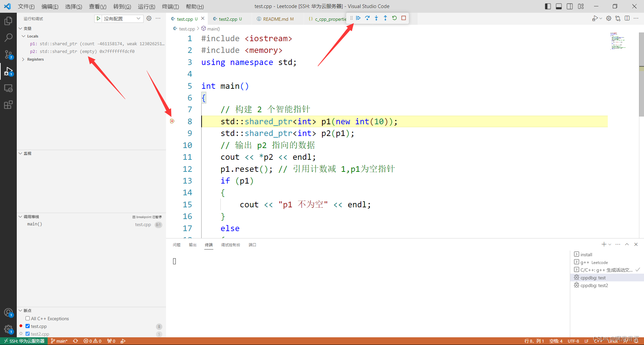Toggle the primary side bar layout icon
The image size is (644, 345).
548,6
